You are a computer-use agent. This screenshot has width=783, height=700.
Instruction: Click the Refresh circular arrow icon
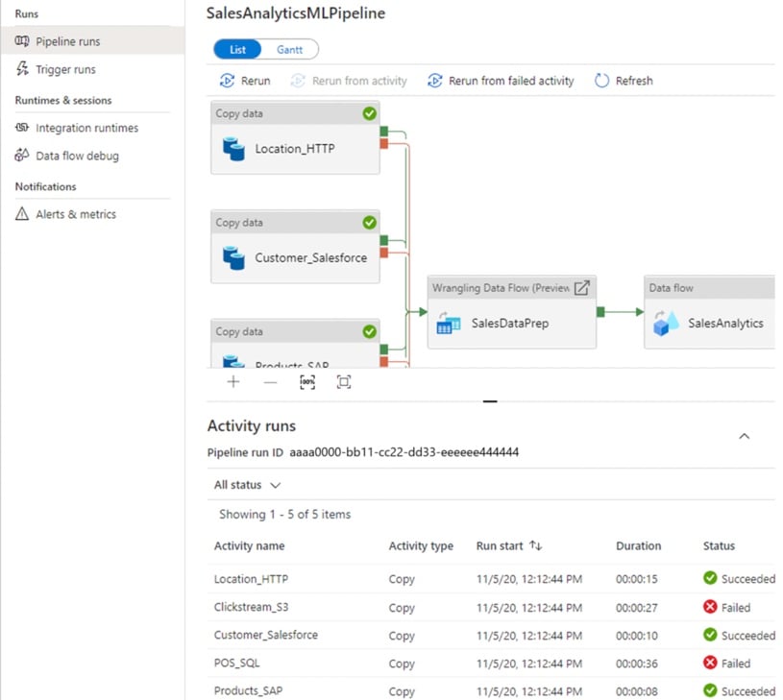pos(601,81)
